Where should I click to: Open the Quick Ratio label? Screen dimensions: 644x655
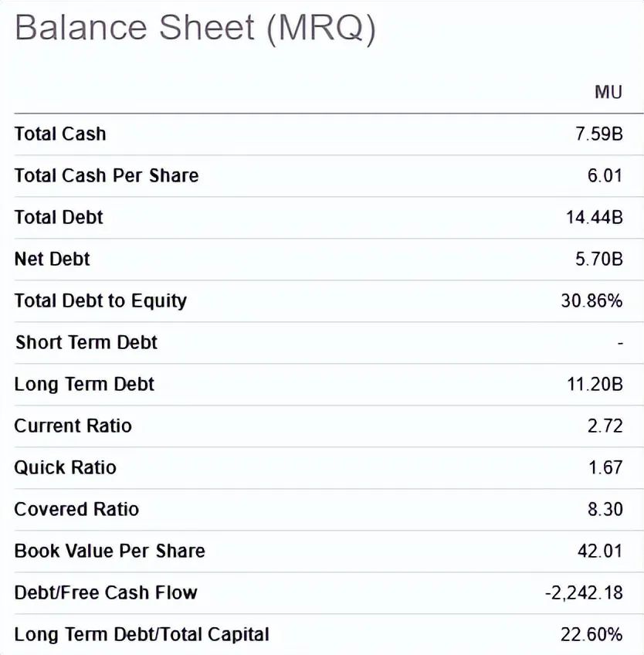[65, 468]
